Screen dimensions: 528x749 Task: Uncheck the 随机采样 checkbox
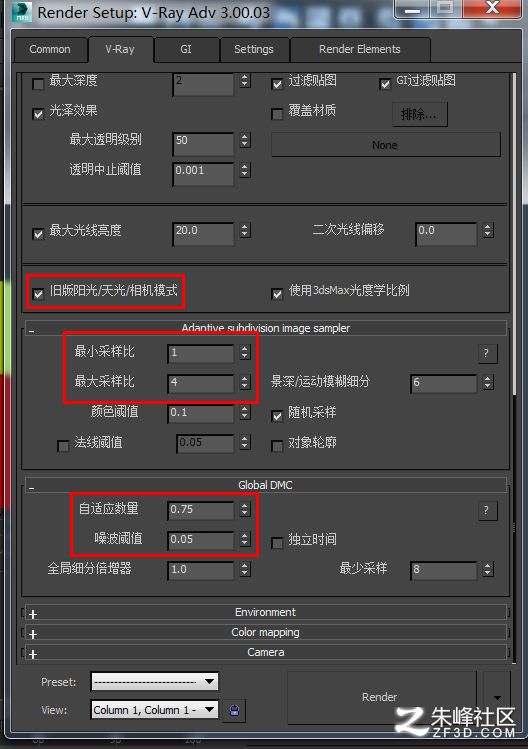(277, 416)
